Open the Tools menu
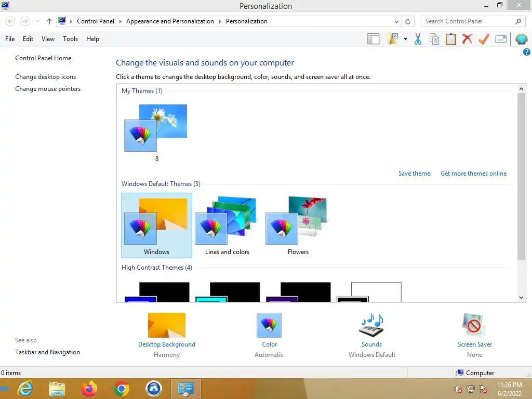Screen dimensions: 532x399 pyautogui.click(x=70, y=39)
